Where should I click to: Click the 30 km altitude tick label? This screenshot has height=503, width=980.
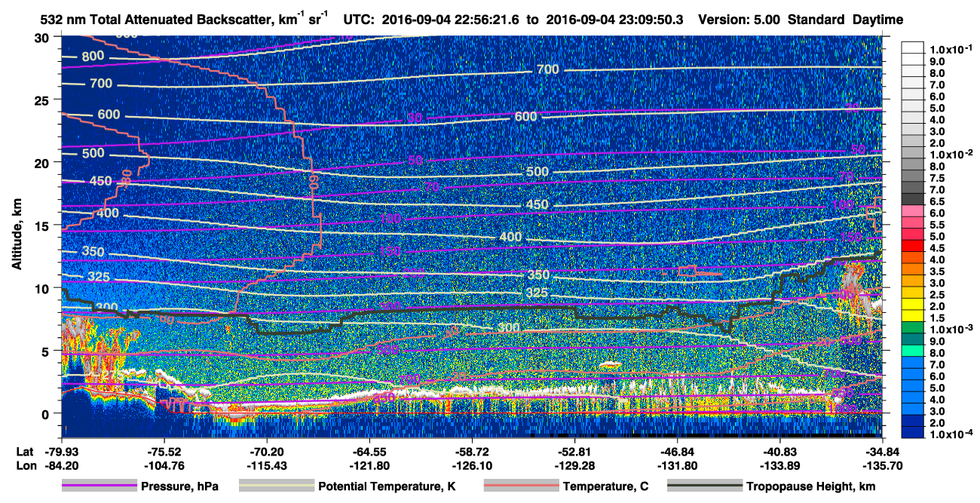[x=43, y=38]
